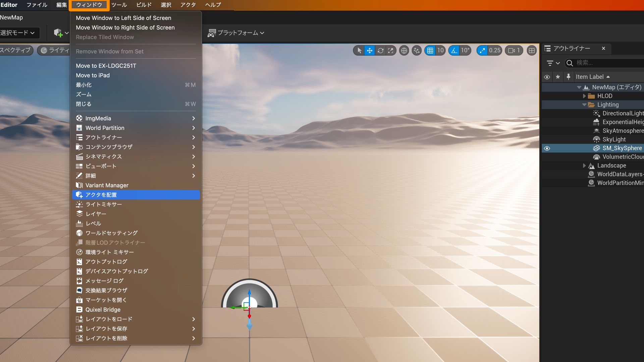Image resolution: width=644 pixels, height=362 pixels.
Task: Click Quixel Bridge in the menu
Action: pyautogui.click(x=103, y=309)
